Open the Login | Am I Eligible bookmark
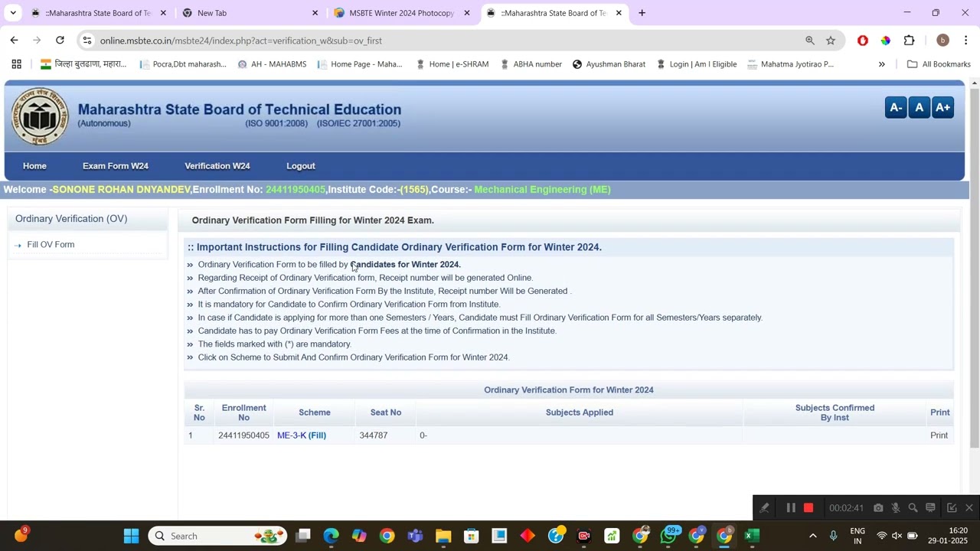The width and height of the screenshot is (980, 551). 696,64
